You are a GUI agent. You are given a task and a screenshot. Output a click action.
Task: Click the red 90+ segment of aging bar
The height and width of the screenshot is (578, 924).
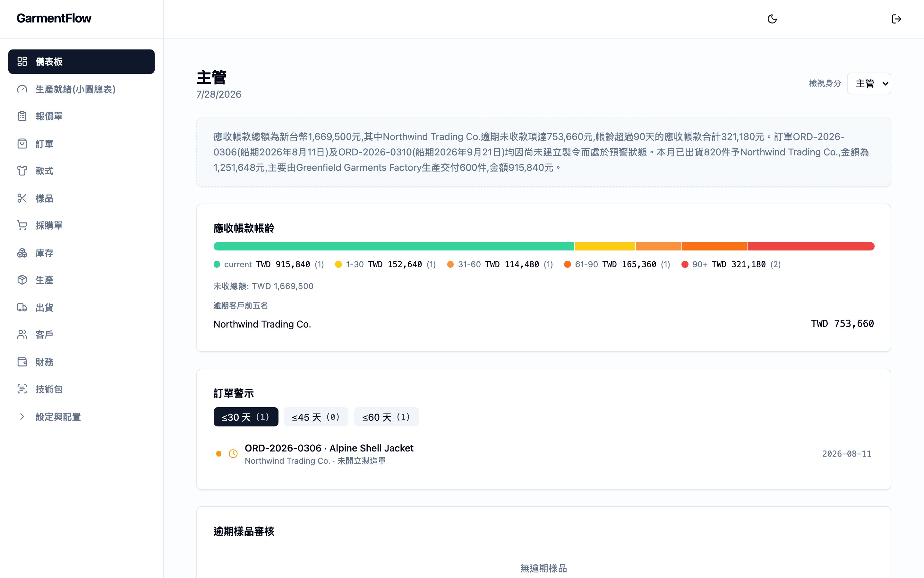point(811,246)
